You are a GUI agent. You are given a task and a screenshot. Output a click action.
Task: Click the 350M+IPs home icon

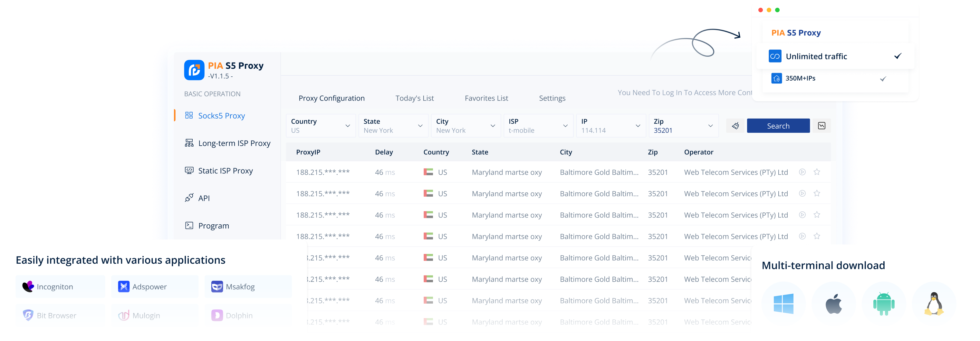pos(776,78)
